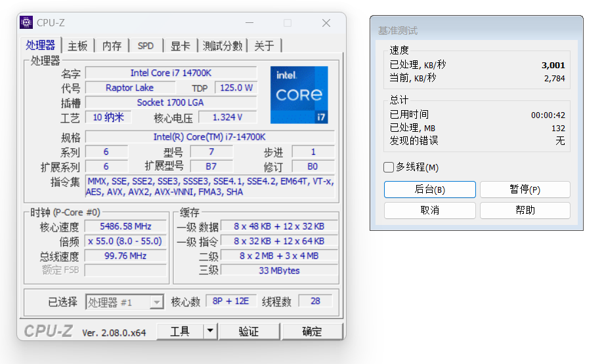Open the 关于 tab
The width and height of the screenshot is (604, 364).
(265, 46)
